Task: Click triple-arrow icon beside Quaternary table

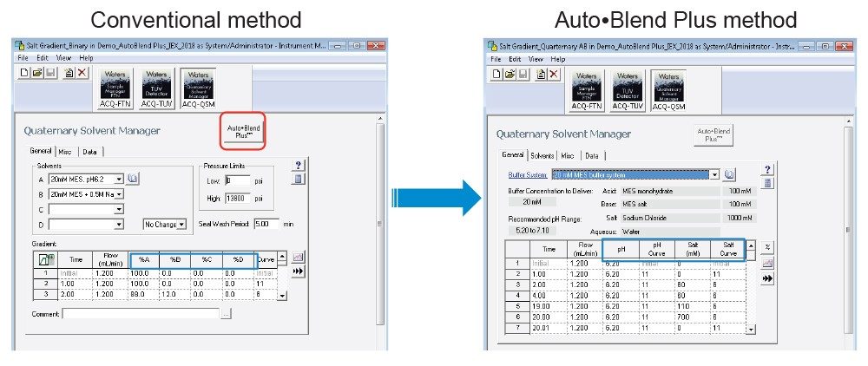Action: coord(767,279)
